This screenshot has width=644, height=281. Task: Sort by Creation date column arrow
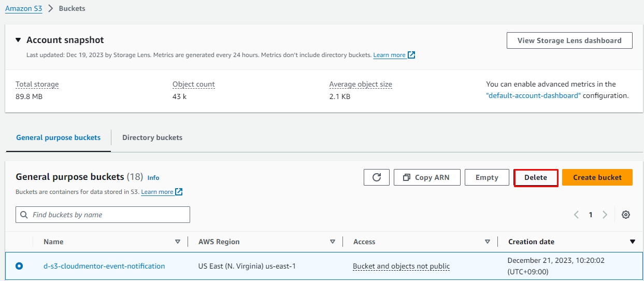point(632,242)
